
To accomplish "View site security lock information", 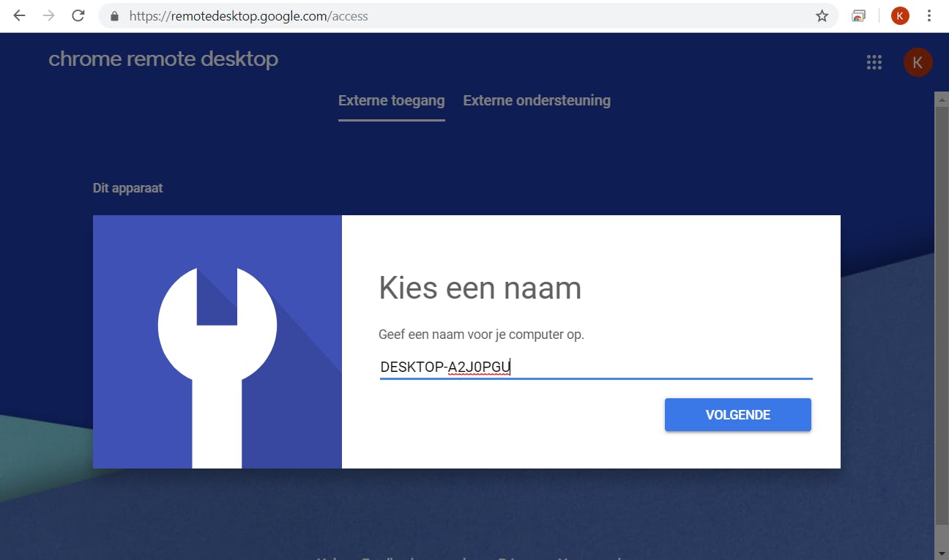I will (113, 16).
